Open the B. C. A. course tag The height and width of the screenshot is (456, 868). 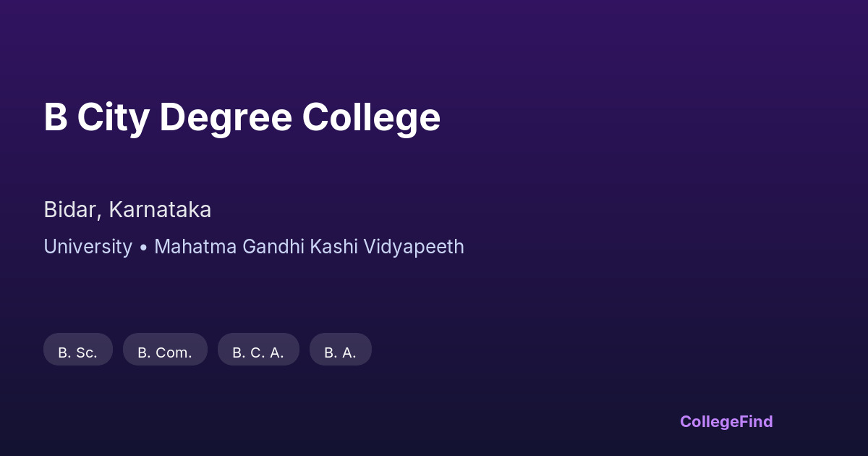click(258, 350)
